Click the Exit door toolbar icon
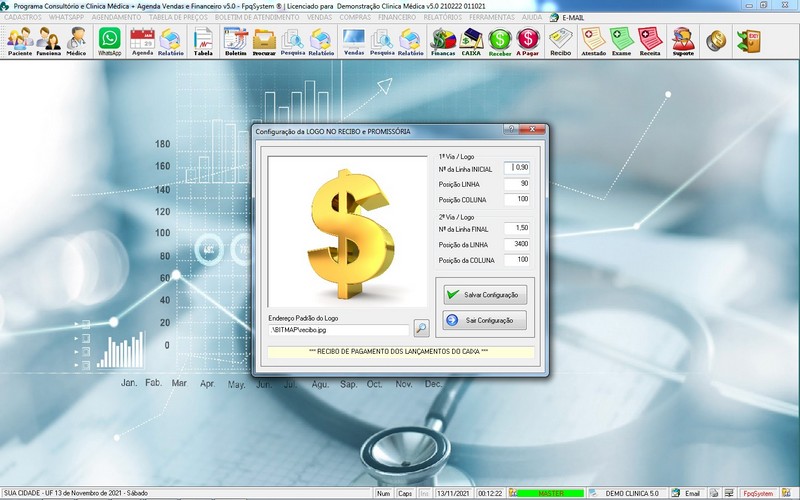 [748, 41]
